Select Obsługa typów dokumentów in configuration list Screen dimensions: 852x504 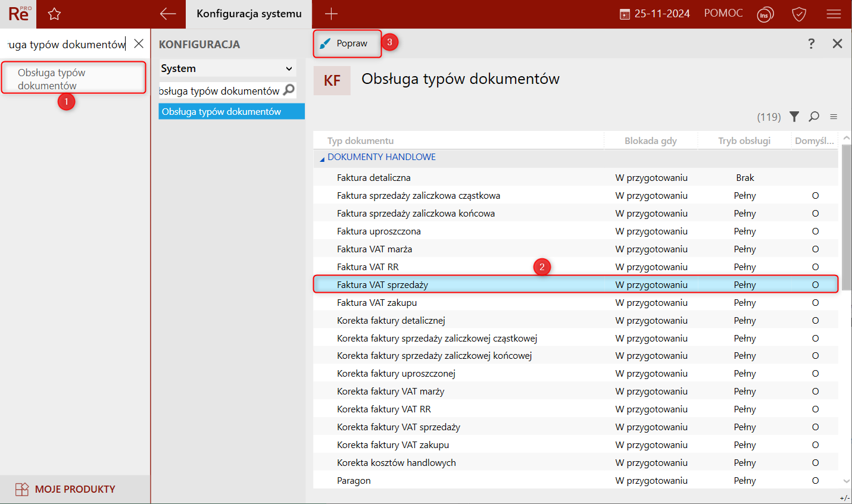pos(231,112)
